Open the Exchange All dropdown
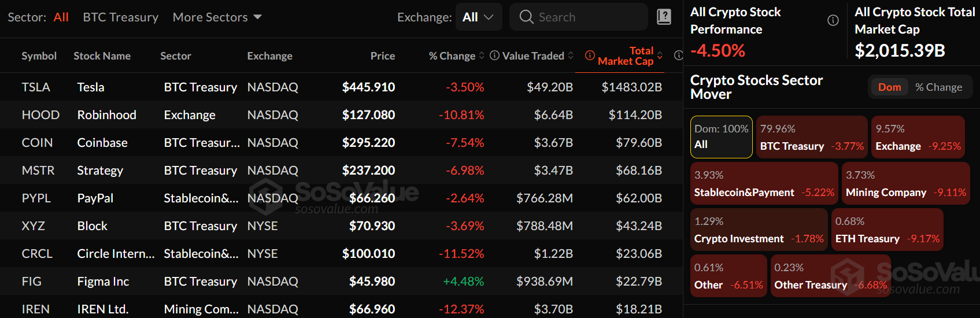The width and height of the screenshot is (980, 318). (x=478, y=17)
